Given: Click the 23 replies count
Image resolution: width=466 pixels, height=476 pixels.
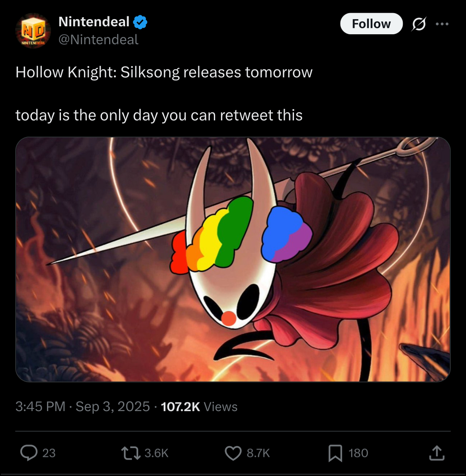Looking at the screenshot, I should click(x=49, y=453).
